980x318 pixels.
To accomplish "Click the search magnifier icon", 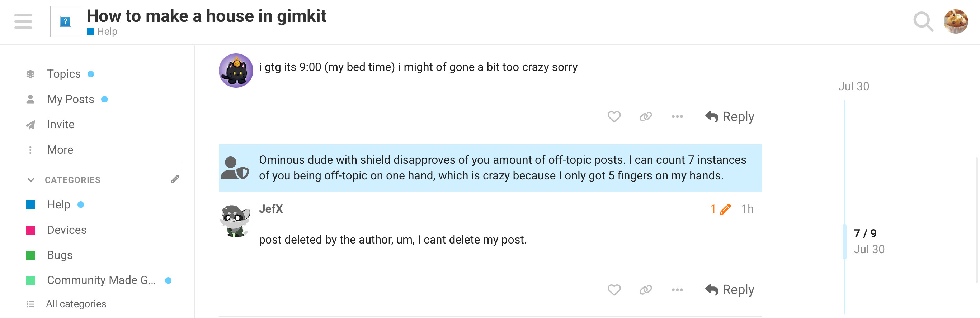I will point(923,21).
